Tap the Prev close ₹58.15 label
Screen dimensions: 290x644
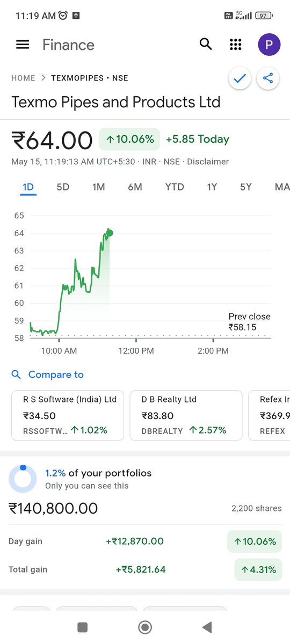[x=249, y=321]
